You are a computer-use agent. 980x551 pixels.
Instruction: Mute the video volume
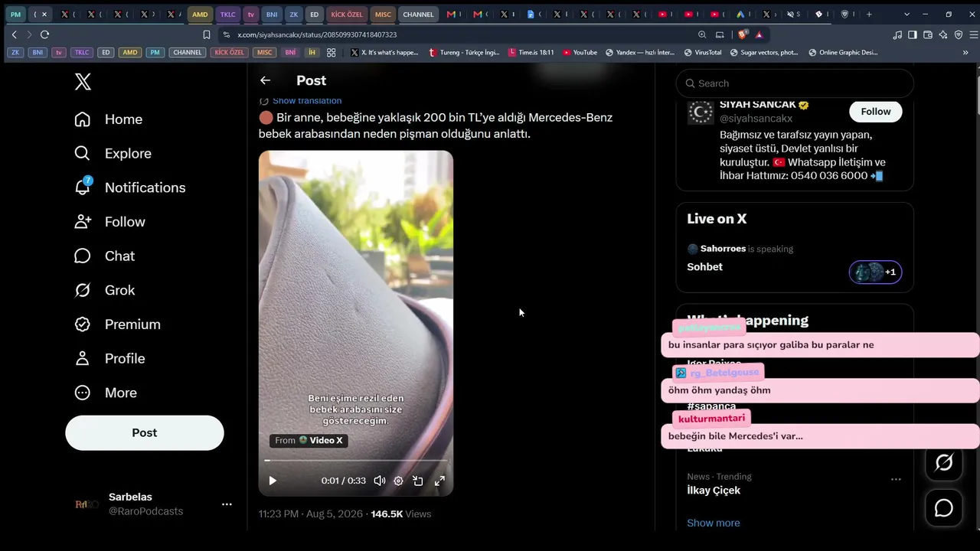380,481
